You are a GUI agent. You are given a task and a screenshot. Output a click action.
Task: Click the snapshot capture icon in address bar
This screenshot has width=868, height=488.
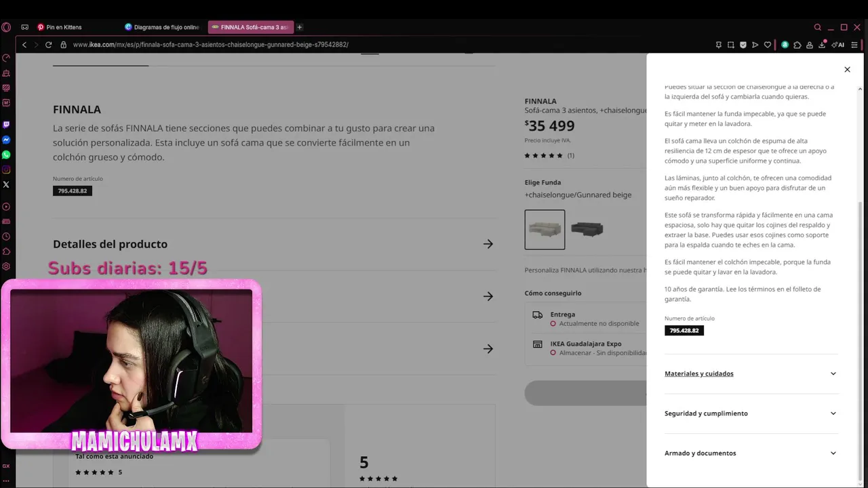[731, 45]
